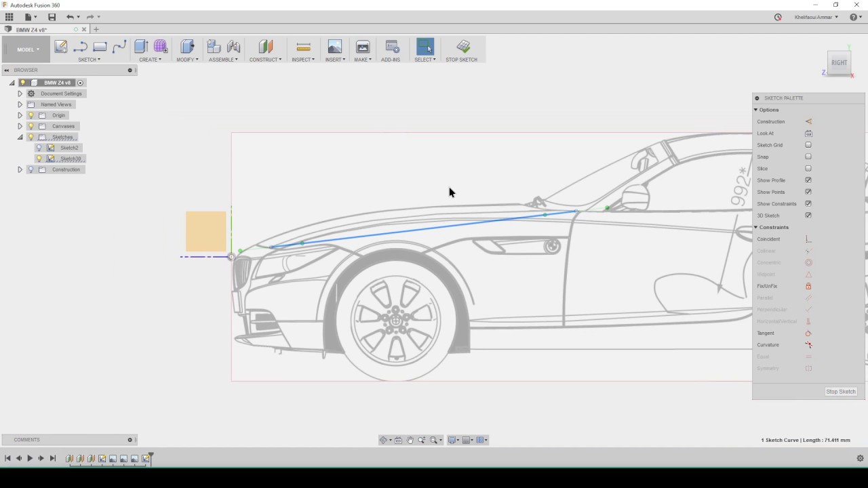
Task: Open the 3D Print make icon
Action: (362, 47)
